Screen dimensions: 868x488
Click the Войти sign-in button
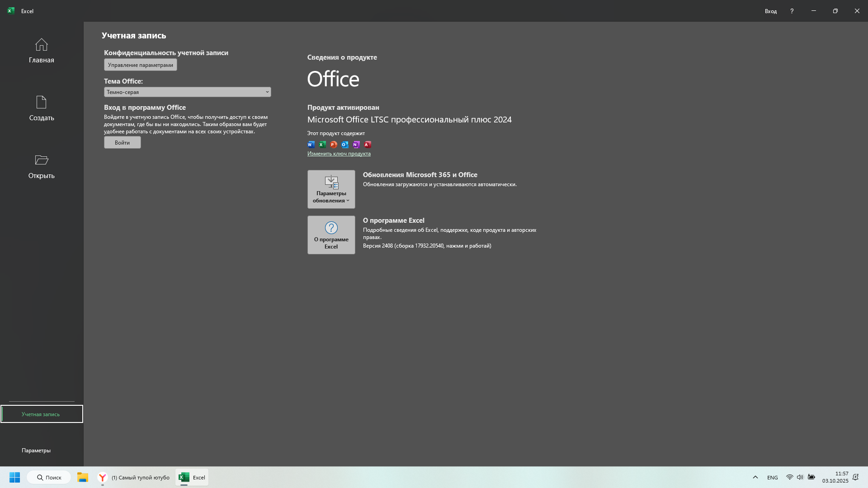click(x=122, y=143)
